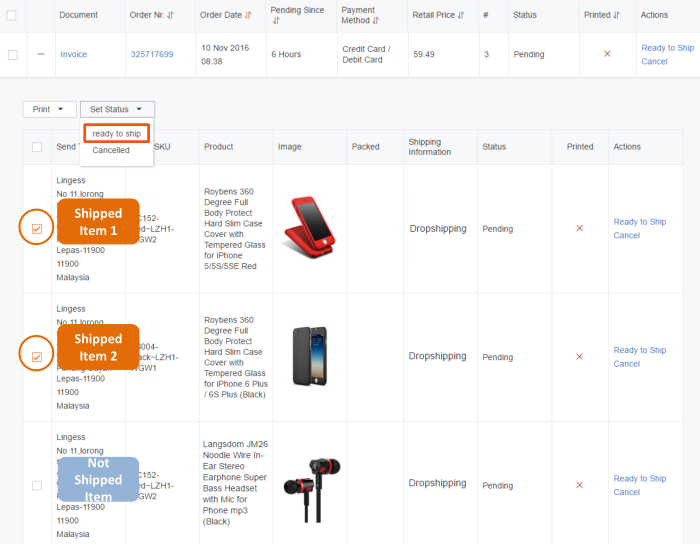The height and width of the screenshot is (544, 700).
Task: Click the red X for red iPhone case
Action: (x=579, y=229)
